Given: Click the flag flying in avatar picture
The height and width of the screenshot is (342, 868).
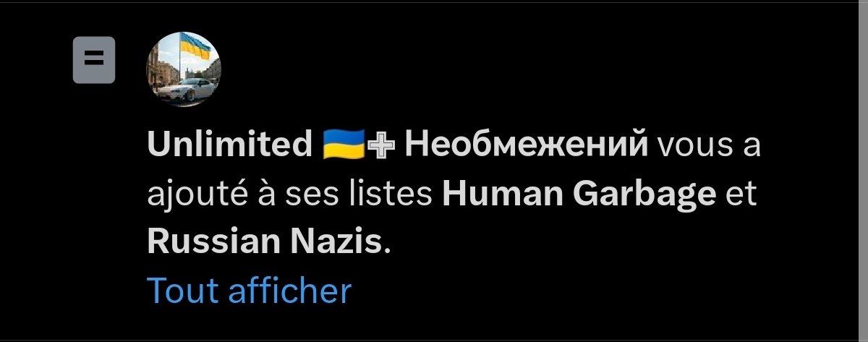Looking at the screenshot, I should [x=195, y=47].
